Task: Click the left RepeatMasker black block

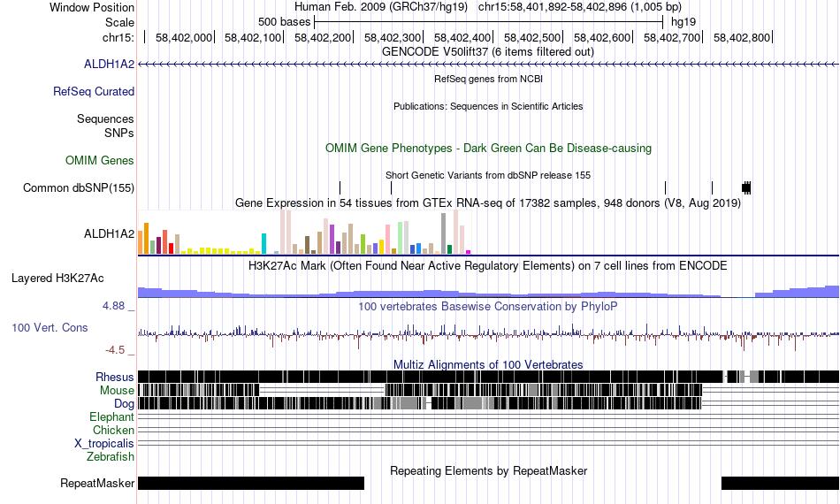Action: pos(251,483)
